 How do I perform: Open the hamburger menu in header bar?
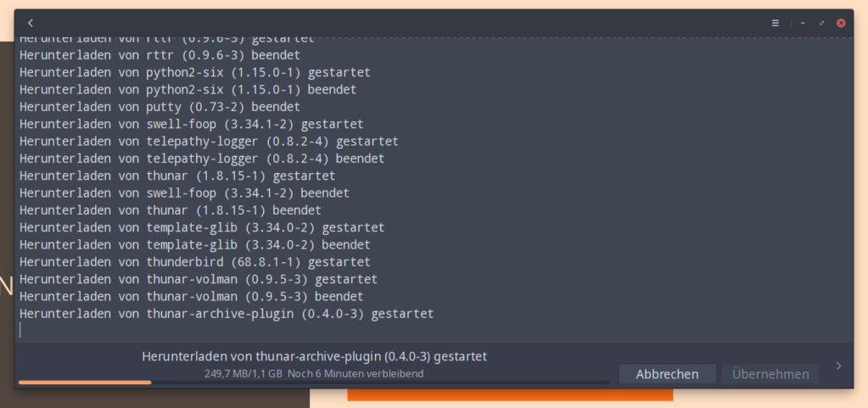pyautogui.click(x=775, y=23)
